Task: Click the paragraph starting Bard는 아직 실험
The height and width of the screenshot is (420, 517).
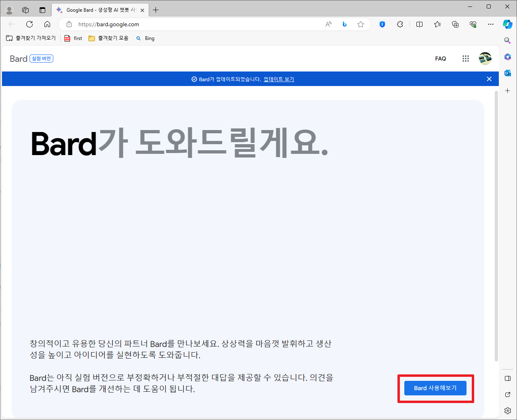Action: (182, 383)
